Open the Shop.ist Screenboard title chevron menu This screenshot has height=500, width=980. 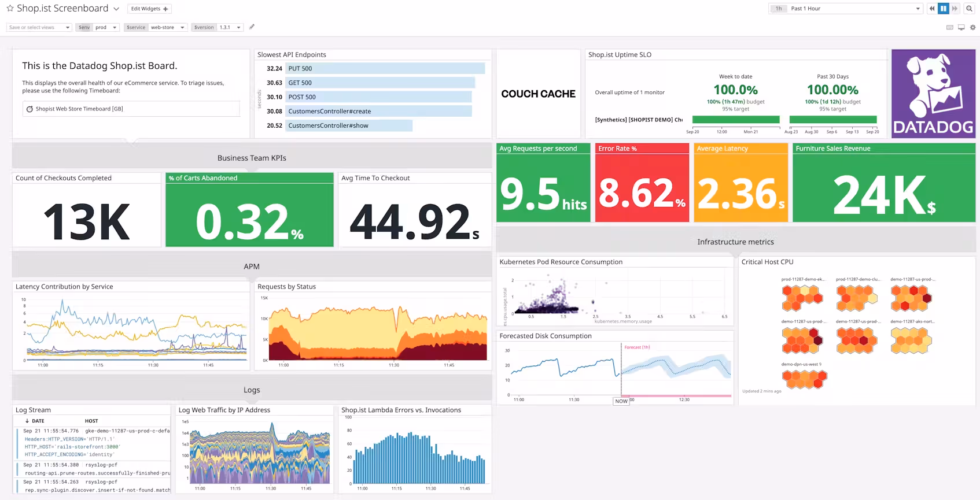click(116, 9)
